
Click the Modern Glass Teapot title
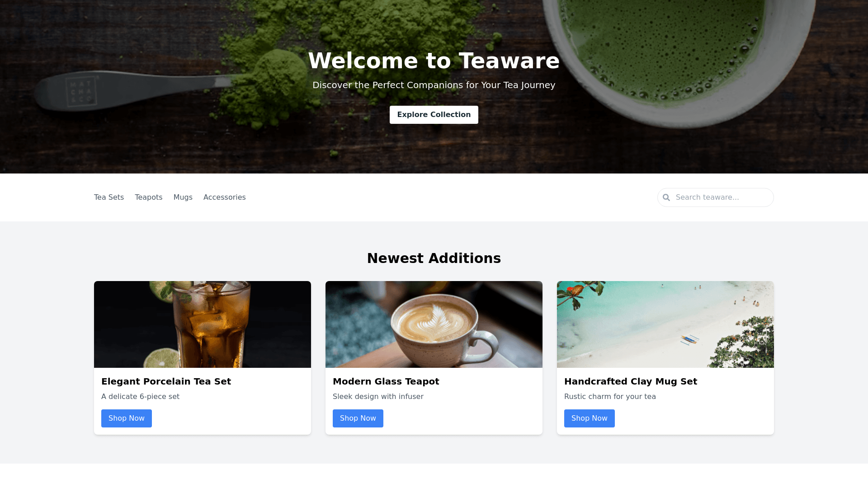click(x=386, y=381)
